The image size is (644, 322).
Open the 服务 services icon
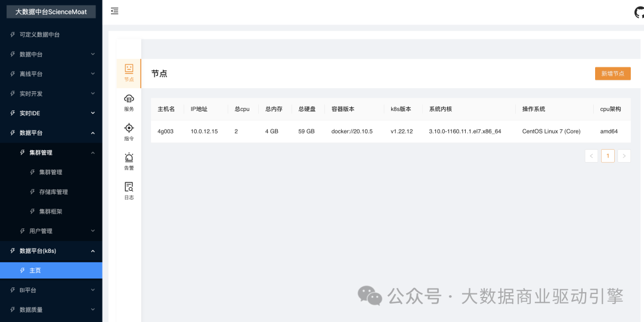129,103
